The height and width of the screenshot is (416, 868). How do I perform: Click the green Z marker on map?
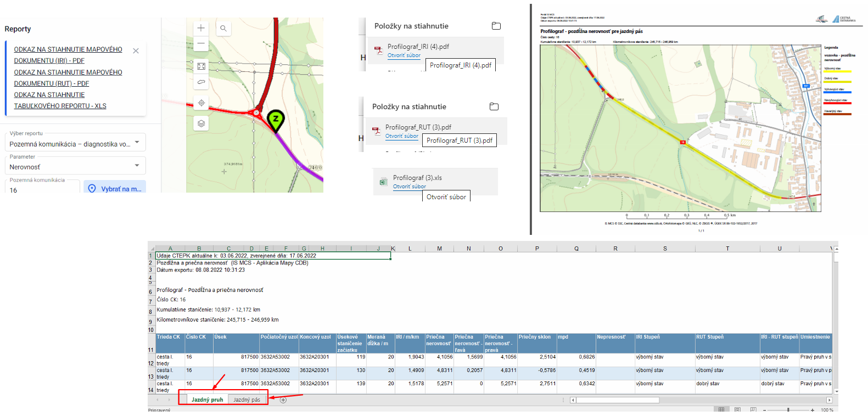pos(276,120)
